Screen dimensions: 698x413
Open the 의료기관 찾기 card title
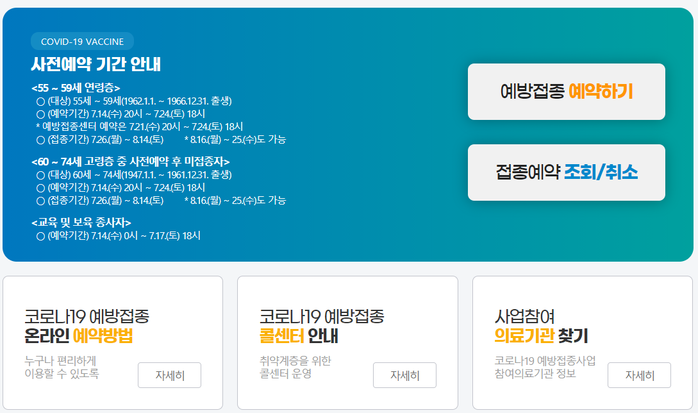click(x=541, y=325)
